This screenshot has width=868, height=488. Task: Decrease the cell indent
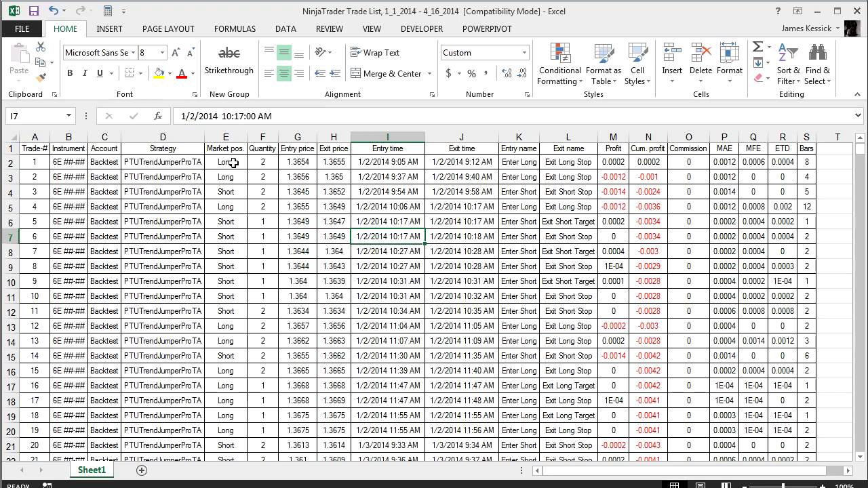pos(320,73)
